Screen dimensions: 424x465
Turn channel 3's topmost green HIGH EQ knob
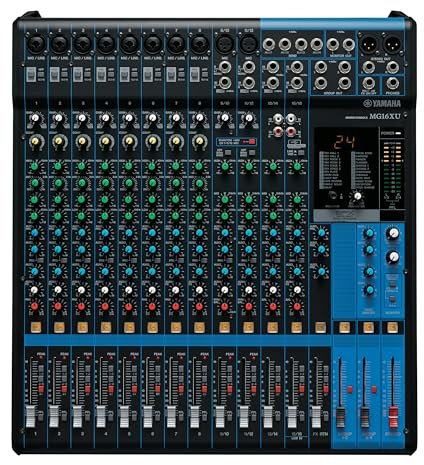(x=82, y=166)
